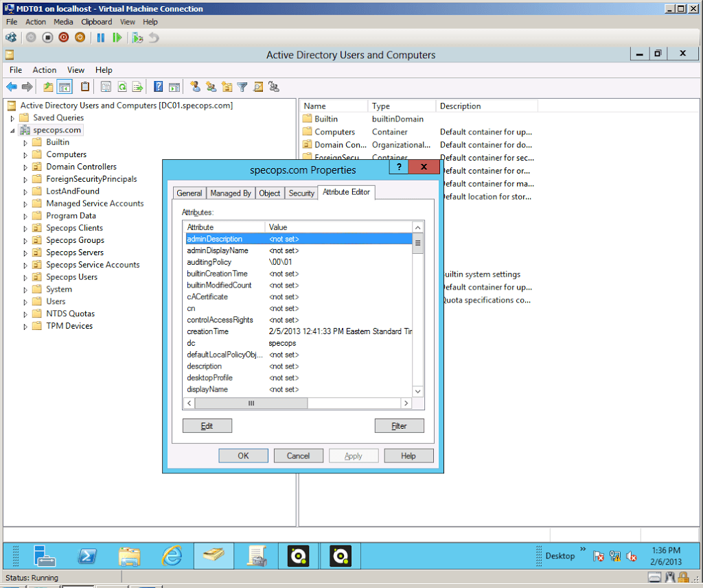Select the NTDS Quotas tree node

click(71, 314)
